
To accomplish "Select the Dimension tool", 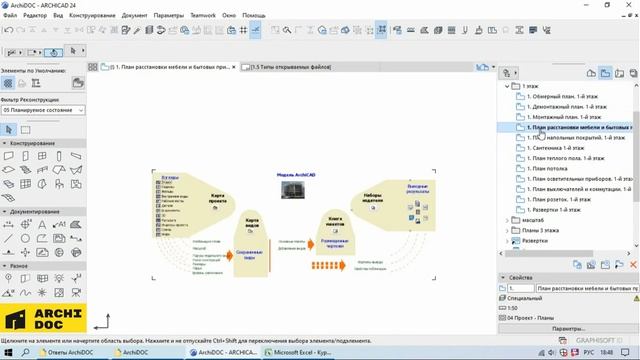I will coord(8,224).
